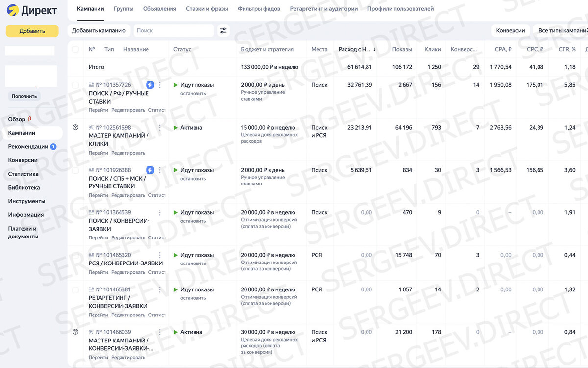Click question mark icon on row 101466039
The width and height of the screenshot is (588, 368).
[x=75, y=332]
